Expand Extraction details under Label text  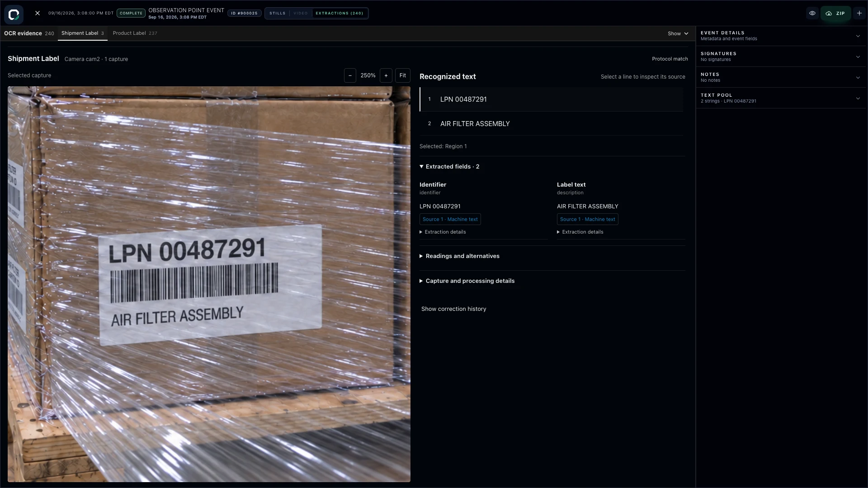(x=580, y=232)
